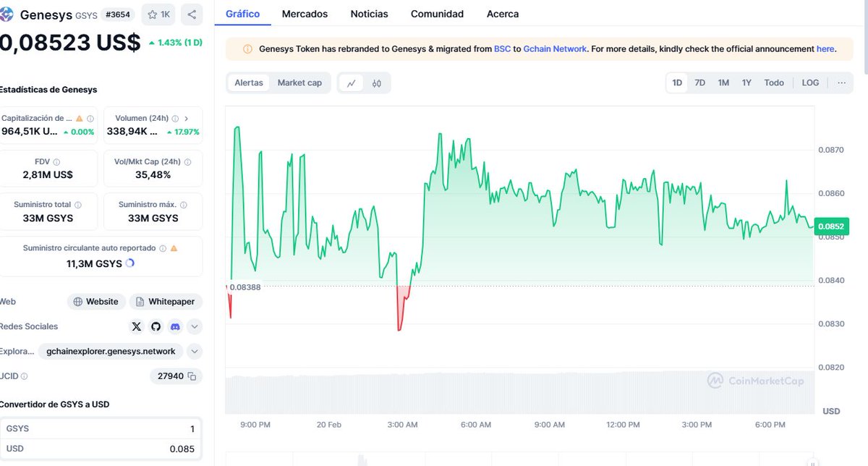Screen dimensions: 868x466
Task: Set chart range to 1M
Action: (723, 83)
